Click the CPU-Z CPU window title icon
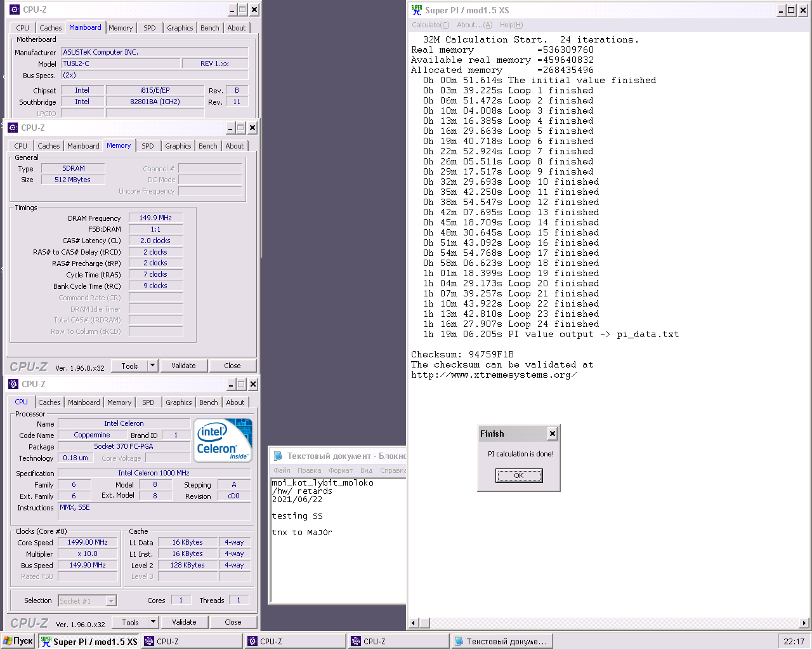 tap(13, 384)
